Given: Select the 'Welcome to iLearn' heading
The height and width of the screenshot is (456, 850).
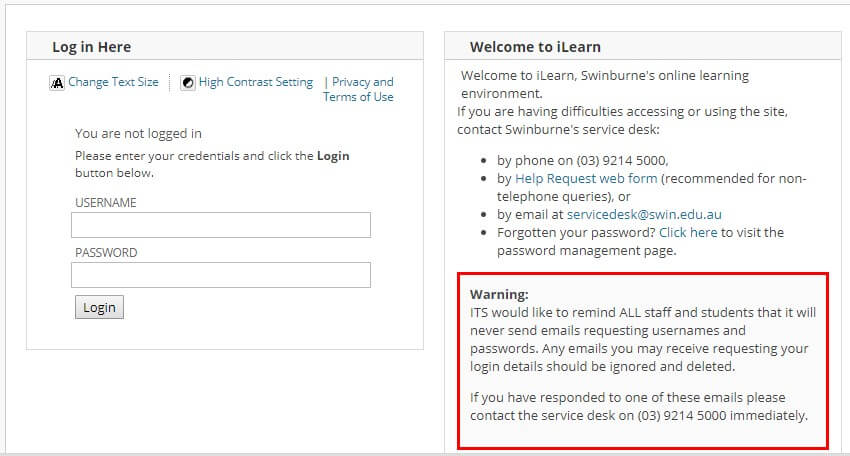Looking at the screenshot, I should tap(535, 47).
